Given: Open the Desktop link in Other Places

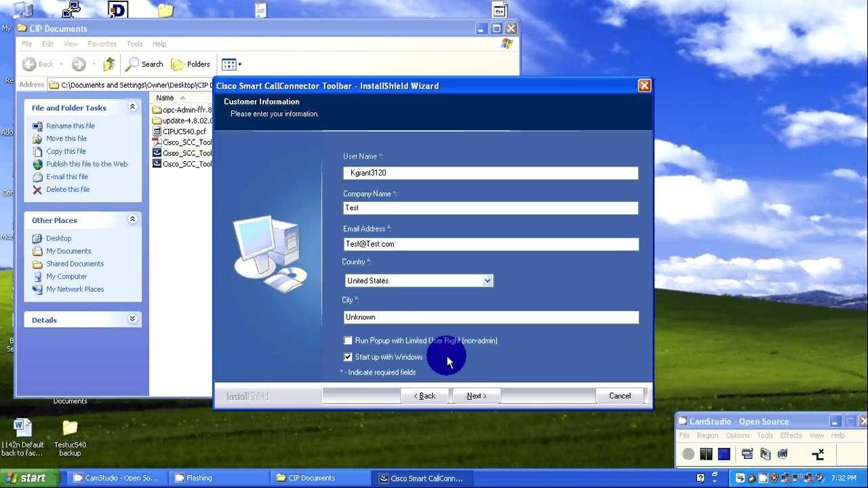Looking at the screenshot, I should click(58, 239).
